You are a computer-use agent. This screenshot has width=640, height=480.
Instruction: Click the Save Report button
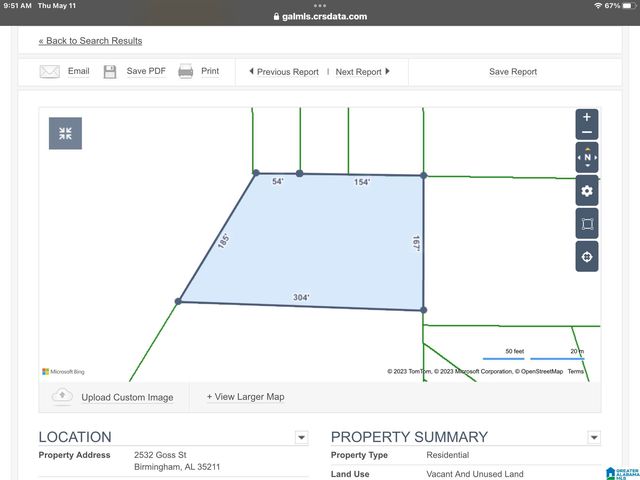pos(512,72)
